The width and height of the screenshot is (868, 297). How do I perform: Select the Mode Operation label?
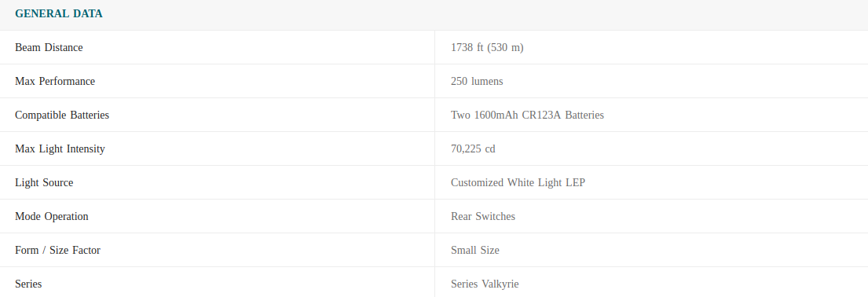click(52, 217)
